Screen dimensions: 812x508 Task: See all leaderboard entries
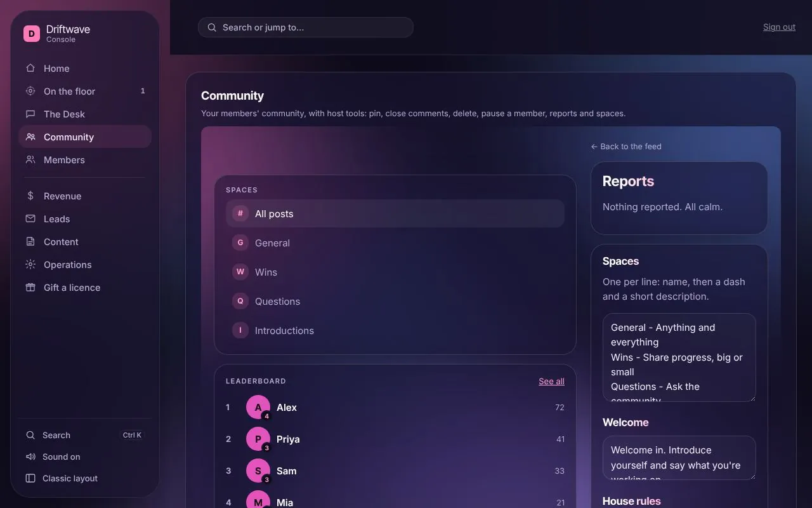click(x=551, y=381)
